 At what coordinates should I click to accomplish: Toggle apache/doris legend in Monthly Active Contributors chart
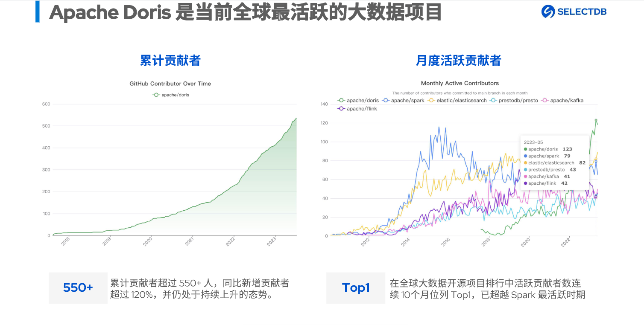click(358, 100)
